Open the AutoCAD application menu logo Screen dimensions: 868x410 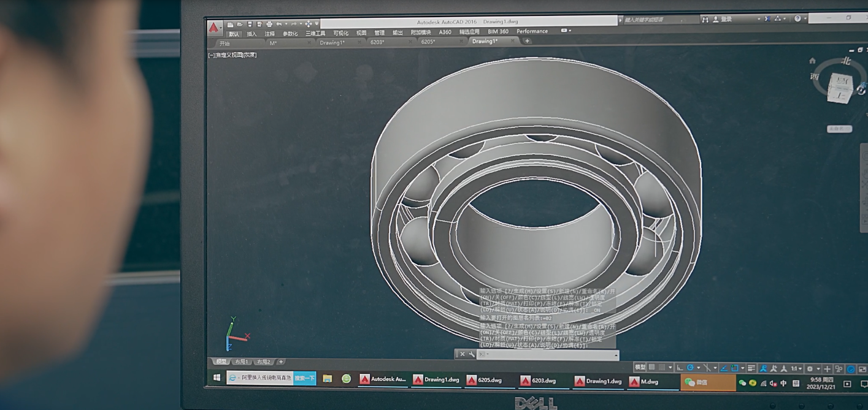(x=214, y=28)
